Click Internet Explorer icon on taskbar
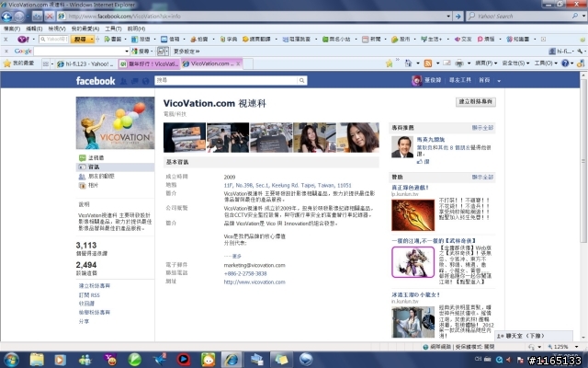The width and height of the screenshot is (588, 368). coord(231,360)
